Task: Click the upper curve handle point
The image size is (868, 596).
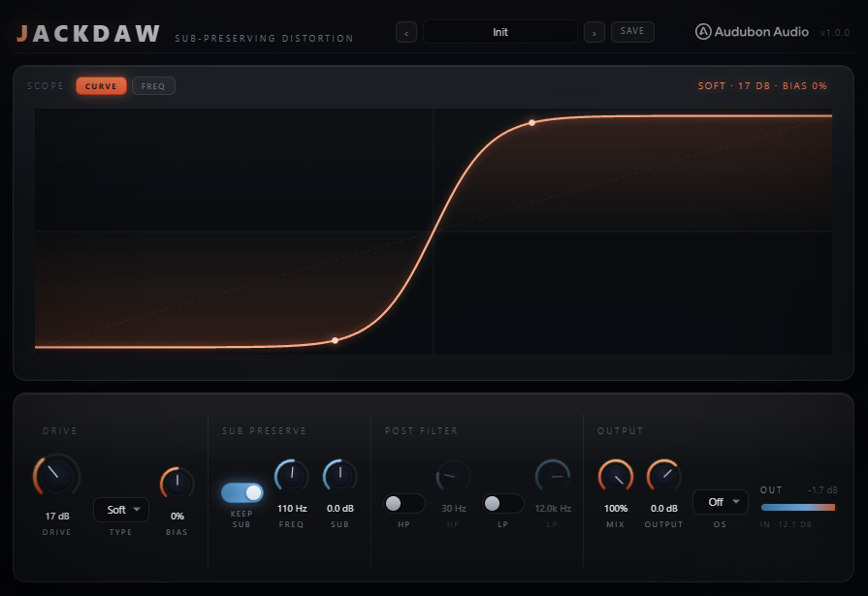Action: click(532, 123)
